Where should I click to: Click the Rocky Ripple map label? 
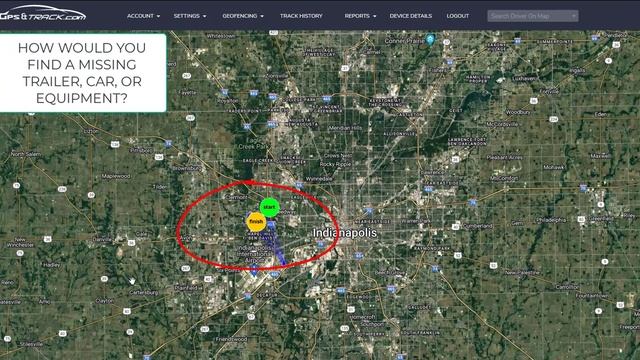point(335,164)
